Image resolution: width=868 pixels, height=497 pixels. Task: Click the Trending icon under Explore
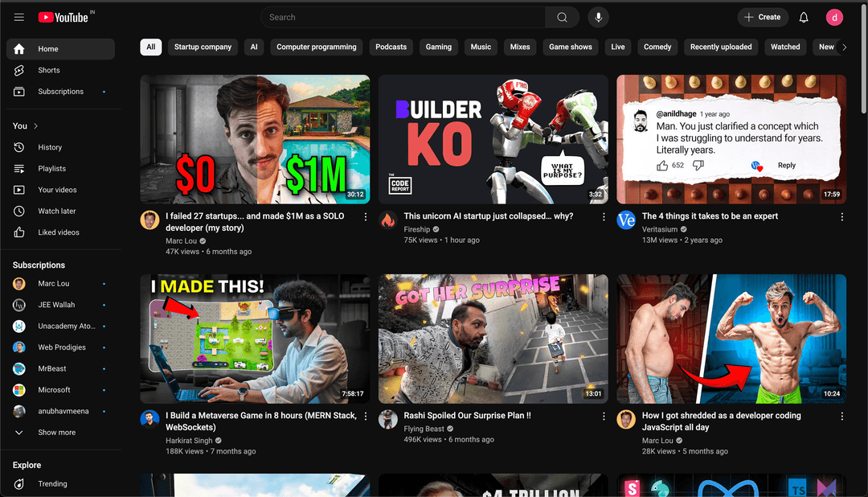pyautogui.click(x=18, y=483)
